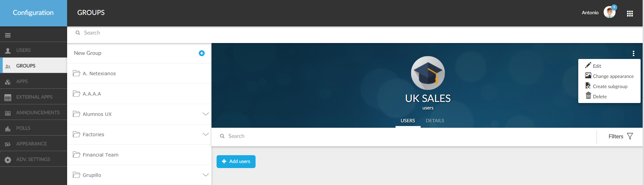The height and width of the screenshot is (185, 644).
Task: Click the Configuration header
Action: [x=33, y=13]
